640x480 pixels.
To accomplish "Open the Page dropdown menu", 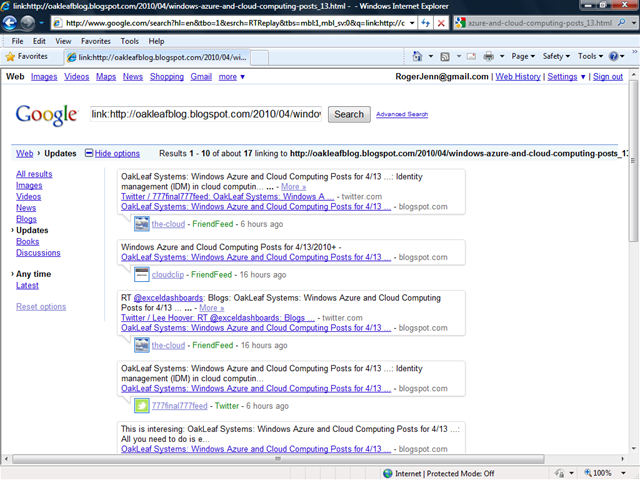I will click(x=523, y=56).
